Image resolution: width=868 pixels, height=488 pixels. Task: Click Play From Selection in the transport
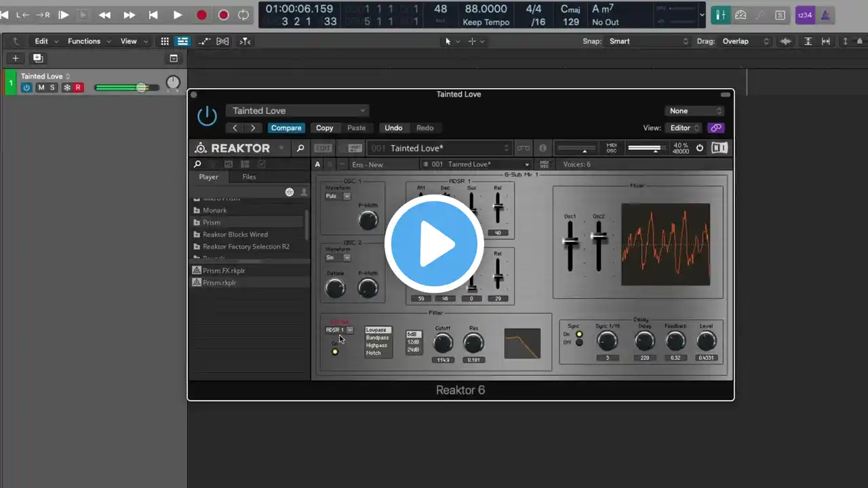[x=63, y=15]
